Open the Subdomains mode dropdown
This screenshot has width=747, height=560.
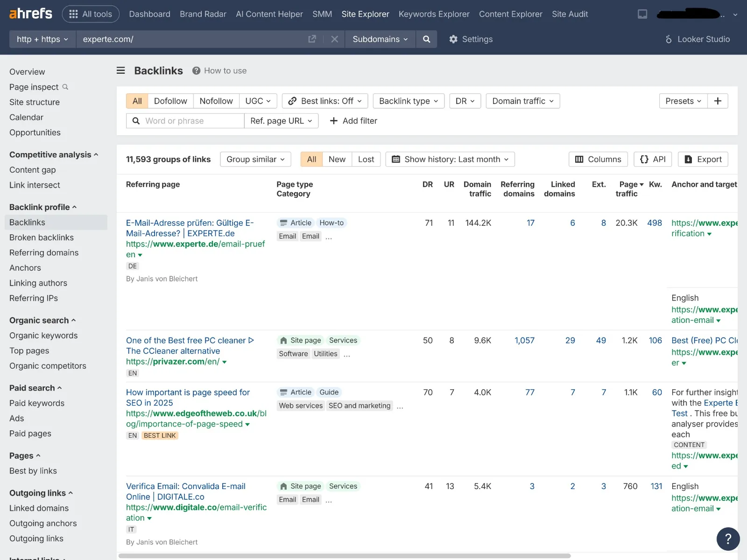[x=380, y=39]
